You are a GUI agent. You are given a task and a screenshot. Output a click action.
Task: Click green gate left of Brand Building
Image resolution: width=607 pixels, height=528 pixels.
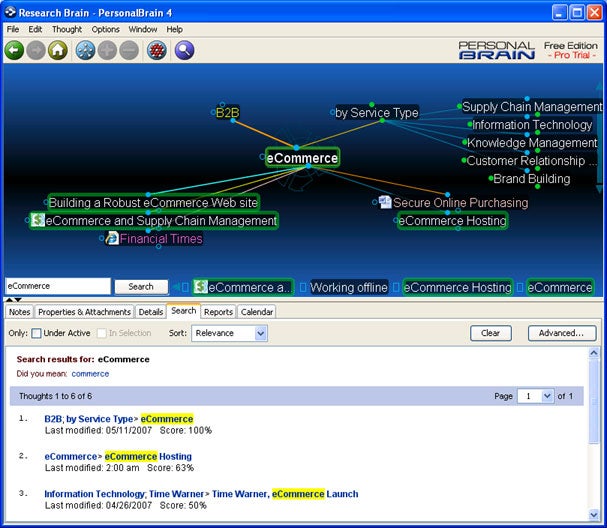point(490,178)
